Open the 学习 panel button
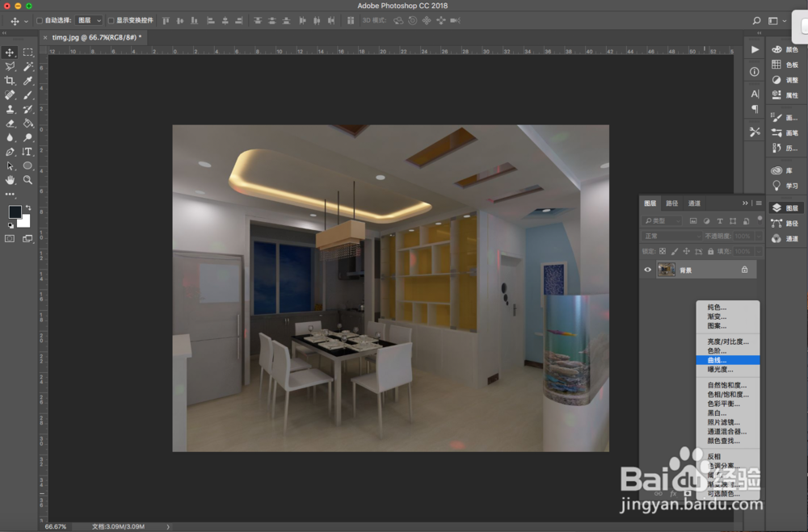The image size is (808, 532). coord(785,186)
